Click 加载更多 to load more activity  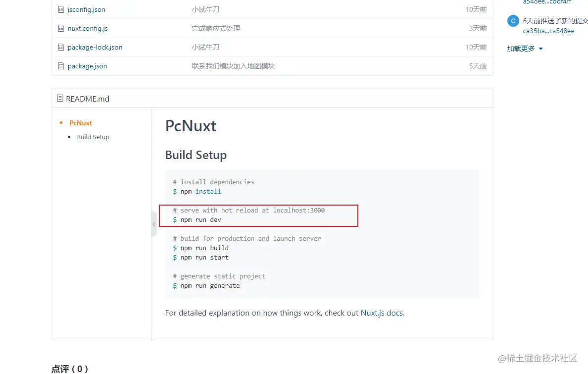click(521, 49)
